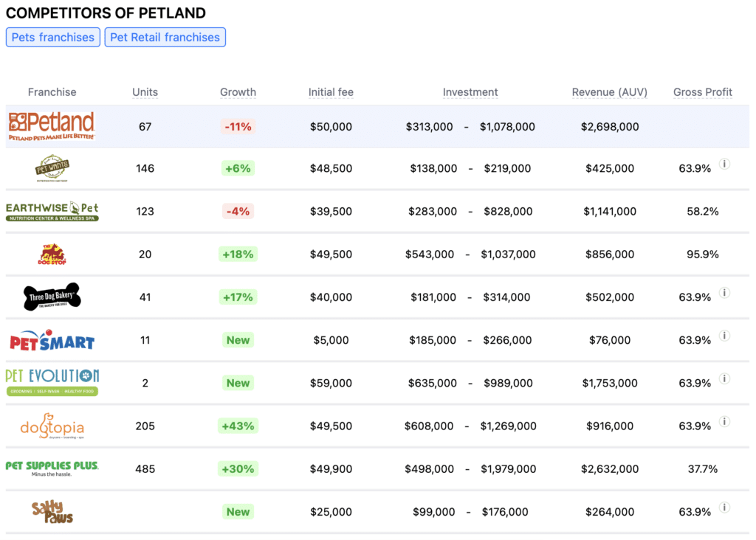Screen dimensions: 756x540
Task: Open the Pets franchises tag
Action: click(x=53, y=37)
